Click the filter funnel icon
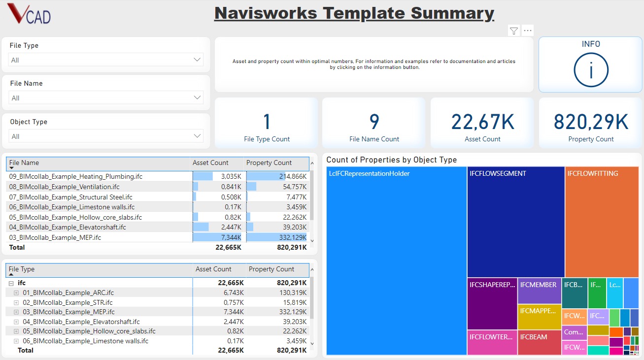This screenshot has height=360, width=644. point(514,31)
